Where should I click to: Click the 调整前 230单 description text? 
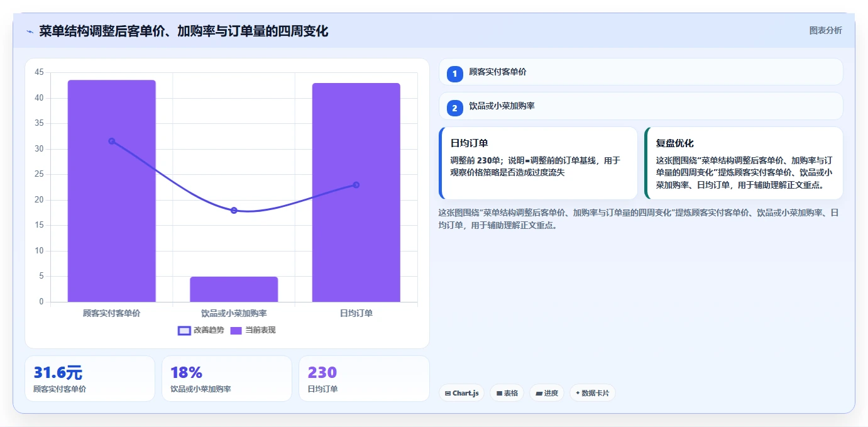pyautogui.click(x=536, y=167)
